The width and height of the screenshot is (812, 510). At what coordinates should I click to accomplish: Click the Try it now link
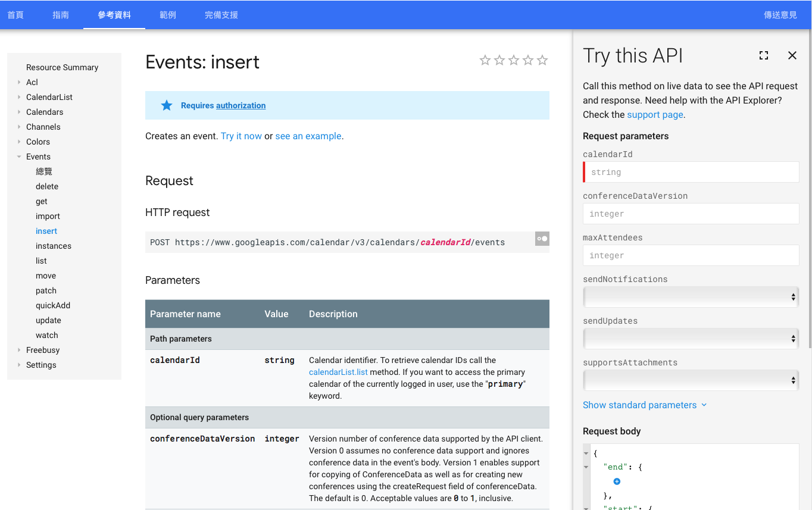click(x=241, y=136)
